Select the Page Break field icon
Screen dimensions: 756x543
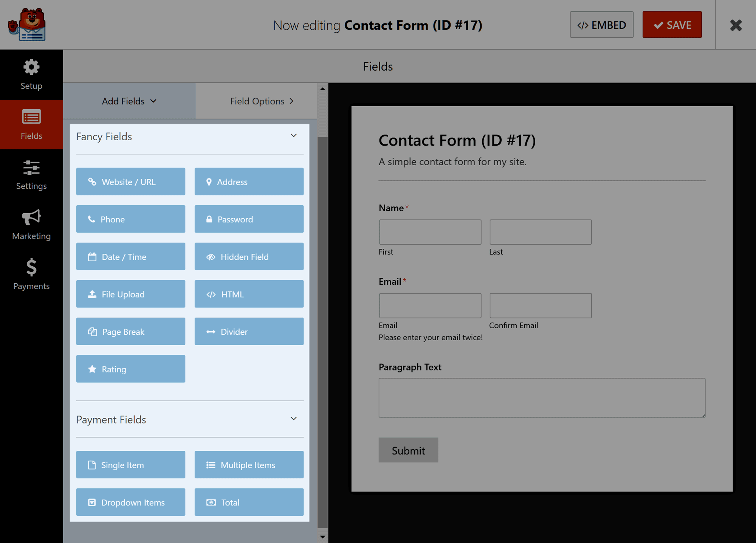point(91,332)
